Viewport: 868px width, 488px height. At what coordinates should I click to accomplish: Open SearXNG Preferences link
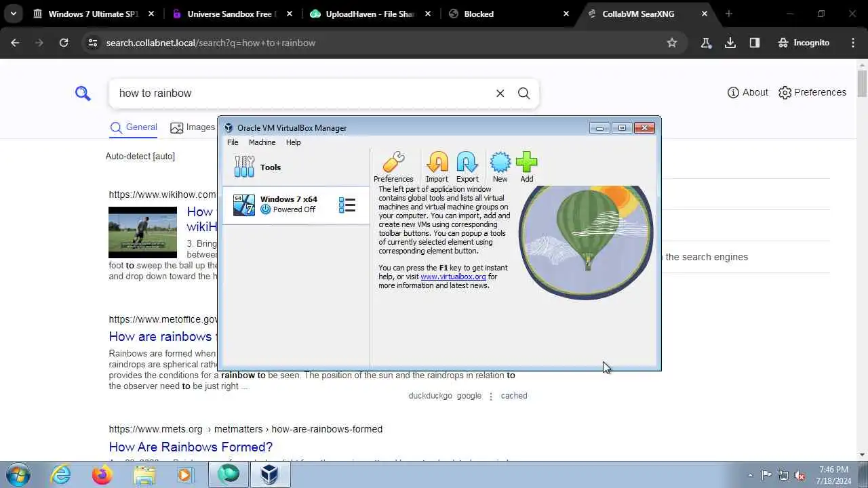click(x=812, y=92)
